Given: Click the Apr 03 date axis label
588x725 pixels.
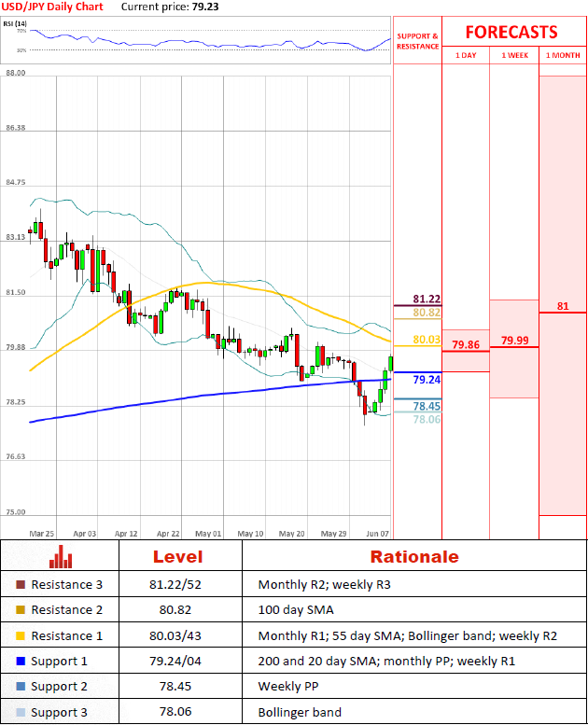Looking at the screenshot, I should click(85, 534).
